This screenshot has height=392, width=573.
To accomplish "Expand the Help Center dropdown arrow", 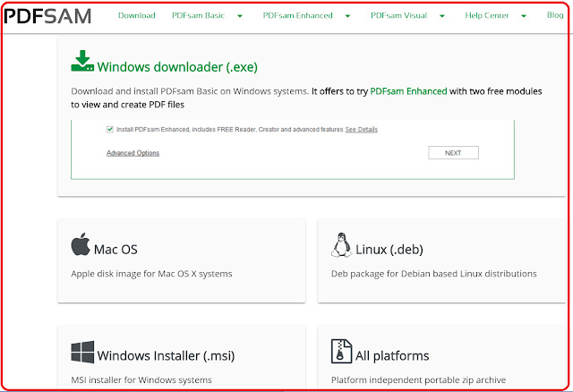I will [x=524, y=16].
